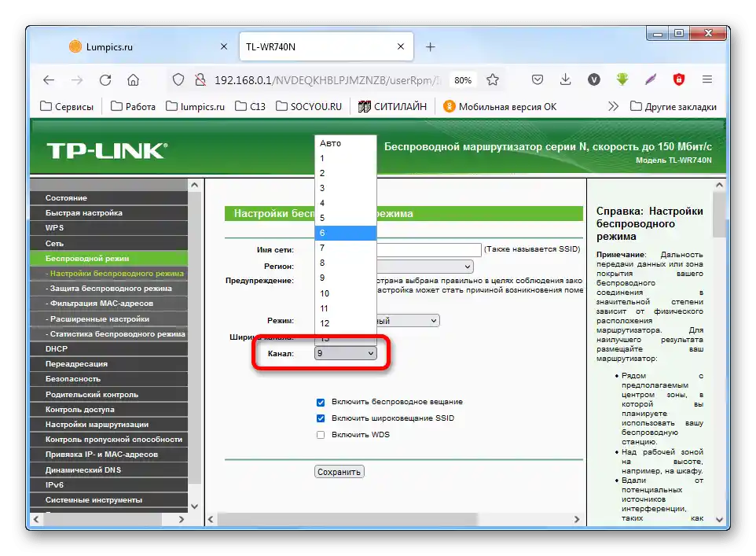Show more bookmarks with double chevron
The height and width of the screenshot is (556, 756).
[613, 106]
